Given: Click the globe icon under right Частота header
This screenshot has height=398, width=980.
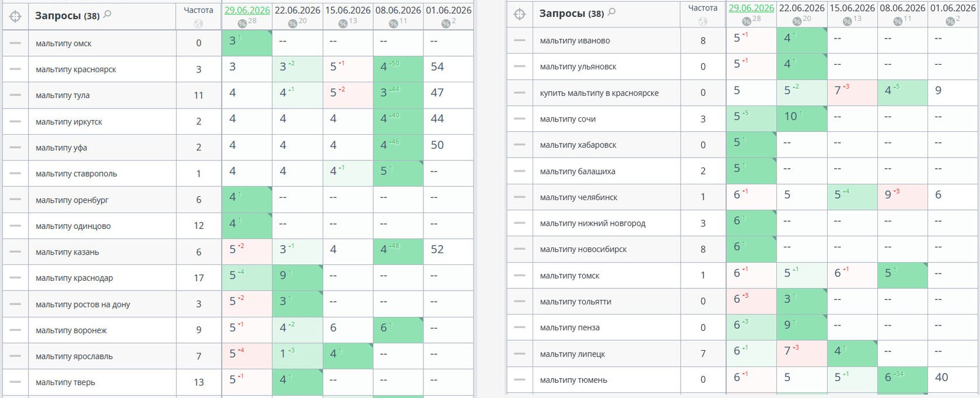Looking at the screenshot, I should 703,21.
